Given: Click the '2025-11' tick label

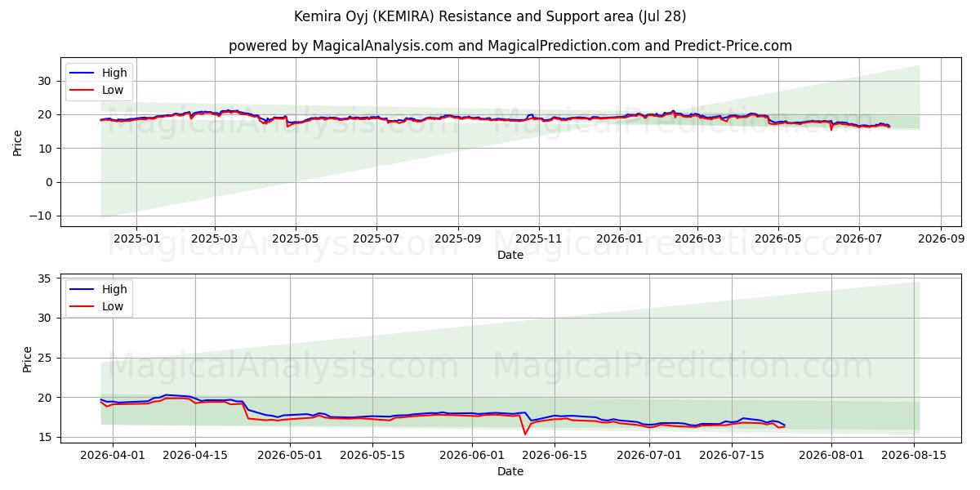Looking at the screenshot, I should tap(539, 239).
